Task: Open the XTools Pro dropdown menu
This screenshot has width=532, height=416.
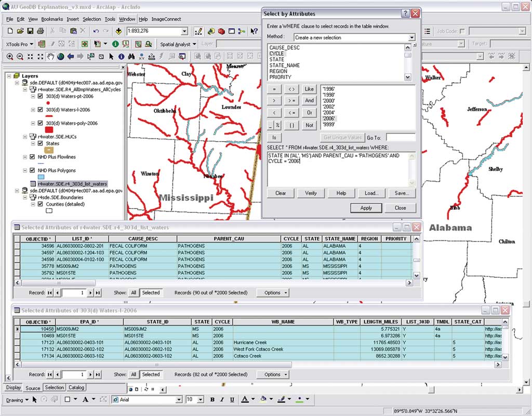Action: coord(20,44)
